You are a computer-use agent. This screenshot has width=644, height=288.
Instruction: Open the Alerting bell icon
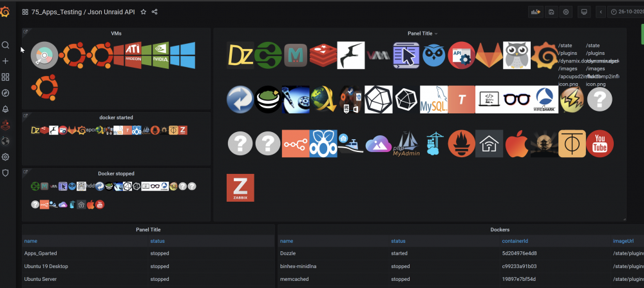pyautogui.click(x=5, y=110)
